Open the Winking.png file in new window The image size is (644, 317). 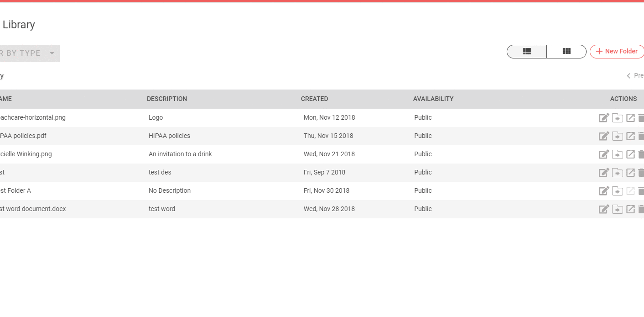(x=630, y=154)
